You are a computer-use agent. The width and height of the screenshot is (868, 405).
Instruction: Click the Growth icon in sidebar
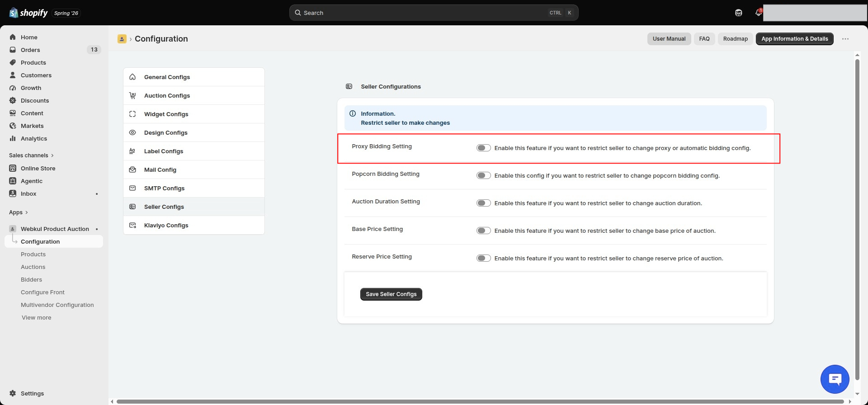[13, 88]
